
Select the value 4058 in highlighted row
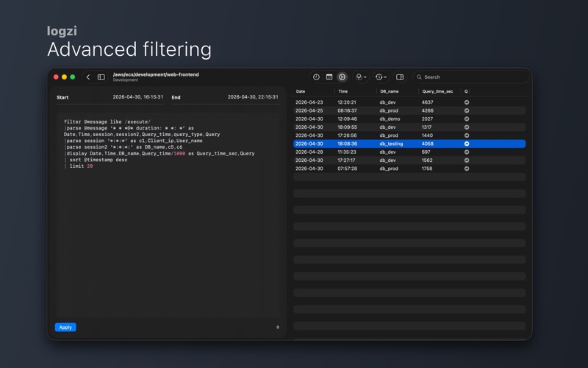coord(428,144)
